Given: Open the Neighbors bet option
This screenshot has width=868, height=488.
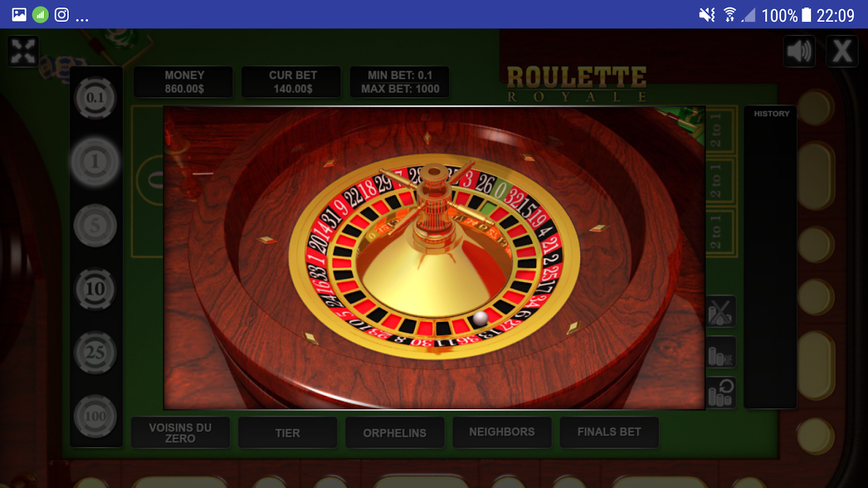Looking at the screenshot, I should (x=502, y=432).
